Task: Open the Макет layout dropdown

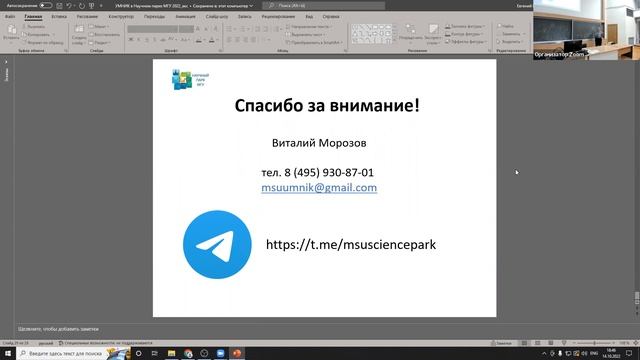Action: click(x=99, y=27)
